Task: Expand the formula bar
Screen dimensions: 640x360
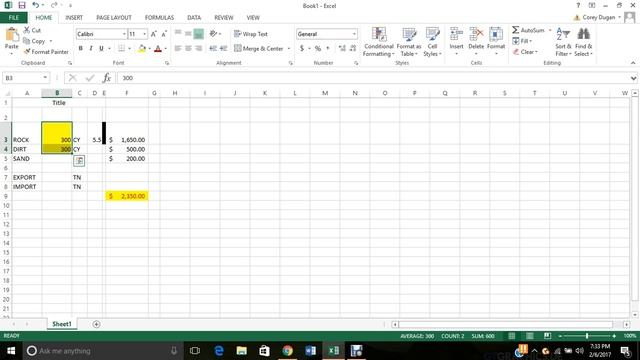Action: 633,78
